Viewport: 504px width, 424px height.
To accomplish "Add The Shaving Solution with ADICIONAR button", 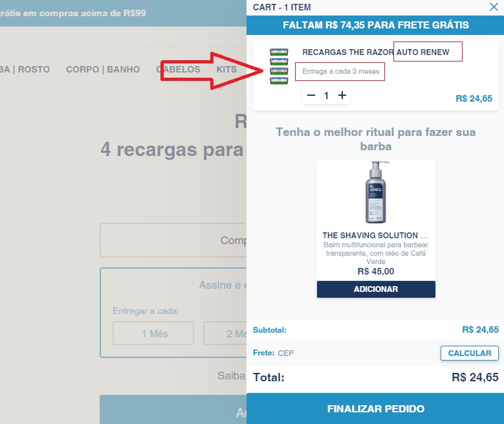I will (x=376, y=289).
